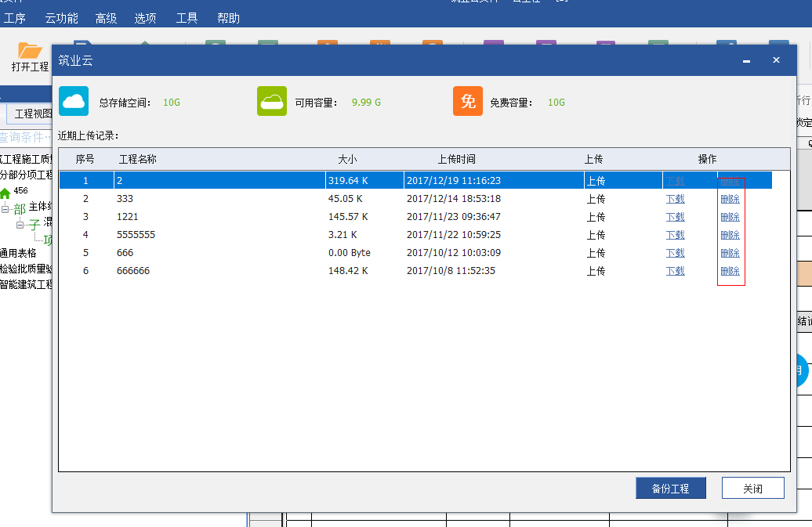This screenshot has width=812, height=527.
Task: Download the project named 333
Action: coord(675,199)
